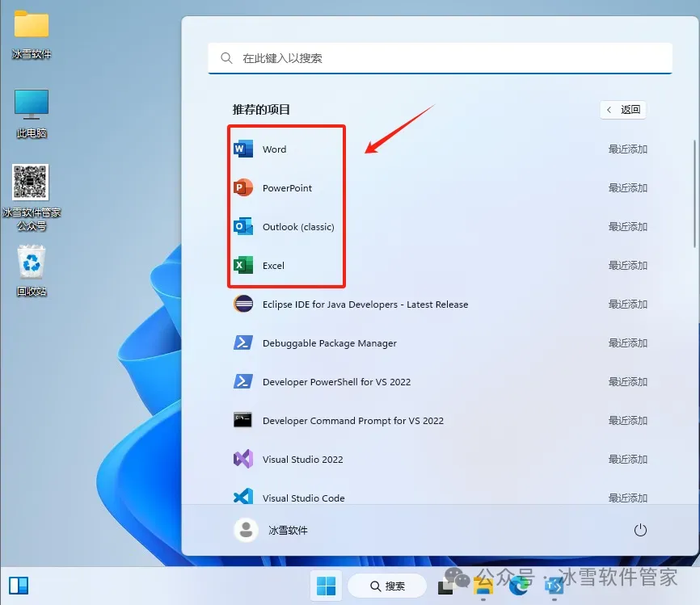Click 最近添加 beside Visual Studio 2022
This screenshot has height=605, width=700.
628,460
